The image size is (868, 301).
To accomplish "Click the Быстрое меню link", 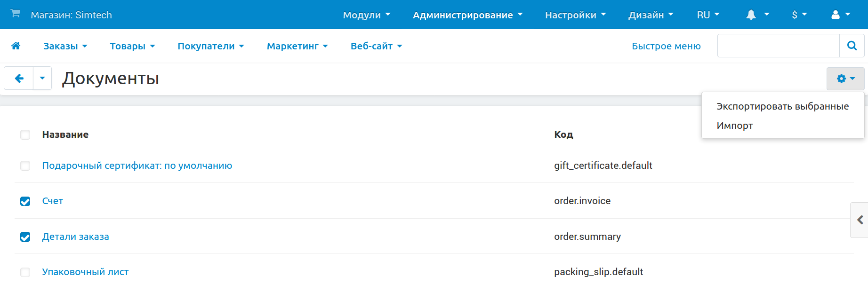I will [x=666, y=46].
